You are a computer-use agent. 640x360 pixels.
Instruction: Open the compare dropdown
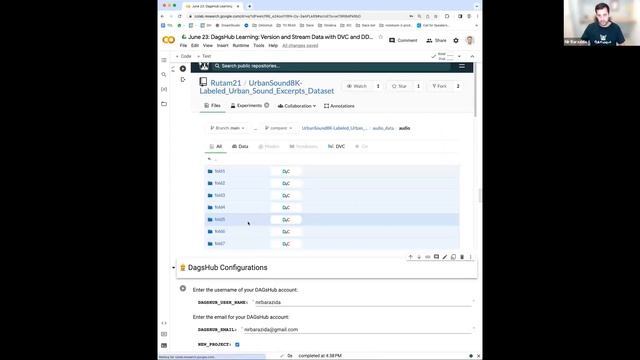tap(278, 128)
